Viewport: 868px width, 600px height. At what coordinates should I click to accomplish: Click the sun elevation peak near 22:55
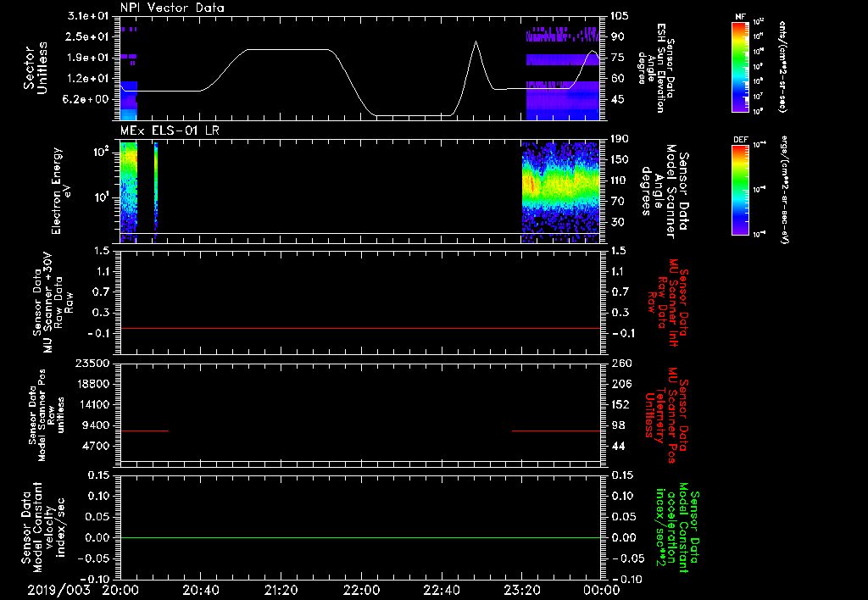[x=476, y=42]
